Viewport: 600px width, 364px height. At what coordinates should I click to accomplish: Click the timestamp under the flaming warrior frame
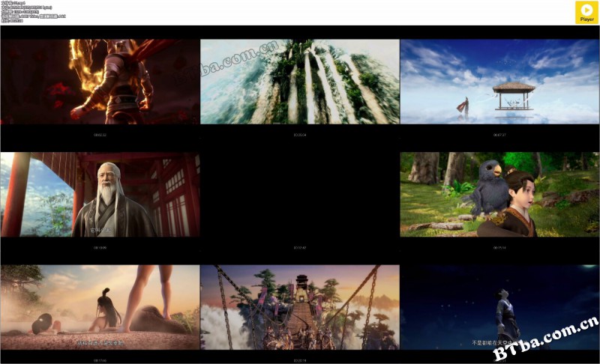[x=100, y=135]
